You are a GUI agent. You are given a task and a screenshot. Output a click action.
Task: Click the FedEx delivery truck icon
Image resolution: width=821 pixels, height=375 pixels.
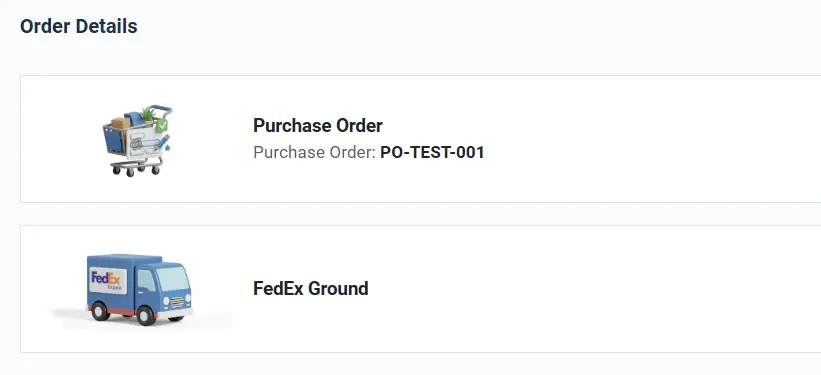pyautogui.click(x=139, y=290)
